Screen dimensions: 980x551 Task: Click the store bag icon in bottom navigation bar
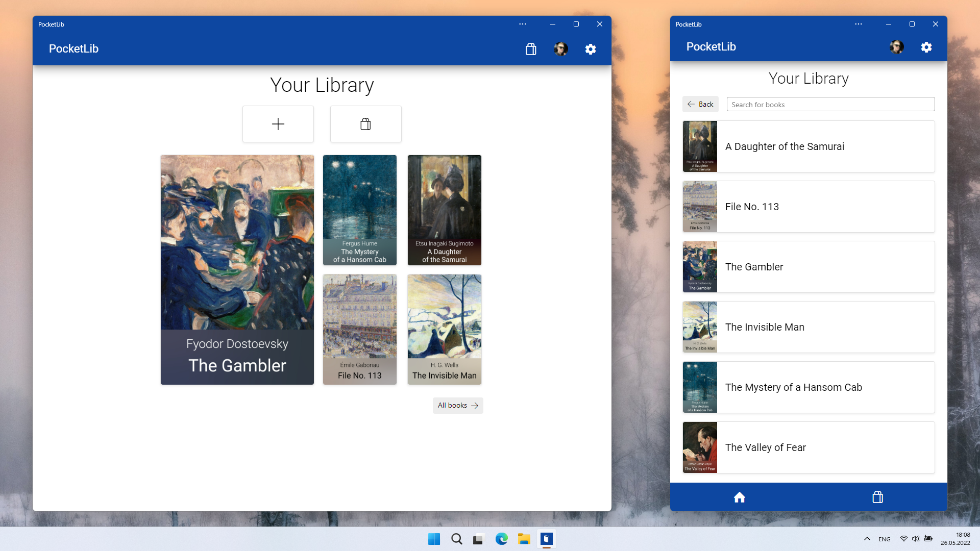point(877,497)
